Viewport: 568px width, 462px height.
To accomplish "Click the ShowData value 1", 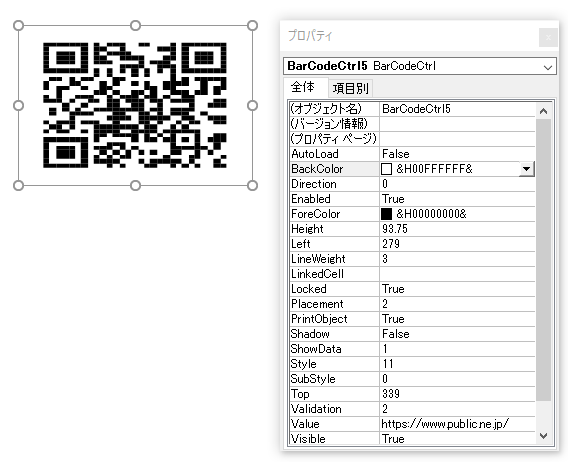I will click(x=457, y=349).
